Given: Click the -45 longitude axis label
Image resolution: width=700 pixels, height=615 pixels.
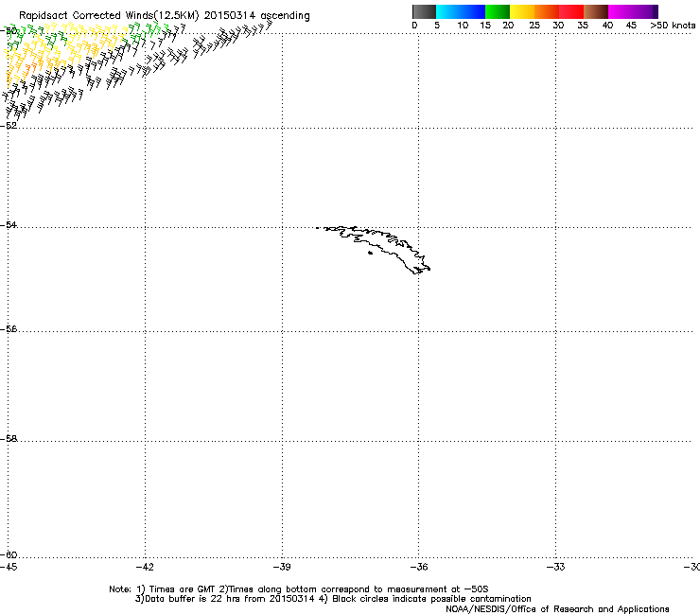Looking at the screenshot, I should 9,567.
